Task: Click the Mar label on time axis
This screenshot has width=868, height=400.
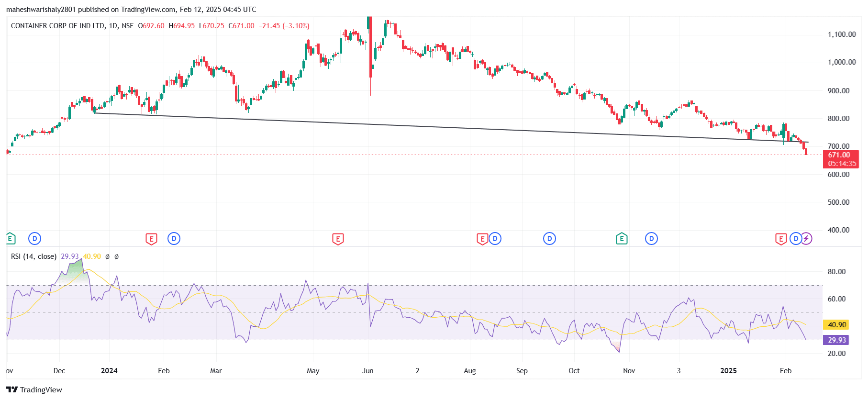Action: (216, 371)
